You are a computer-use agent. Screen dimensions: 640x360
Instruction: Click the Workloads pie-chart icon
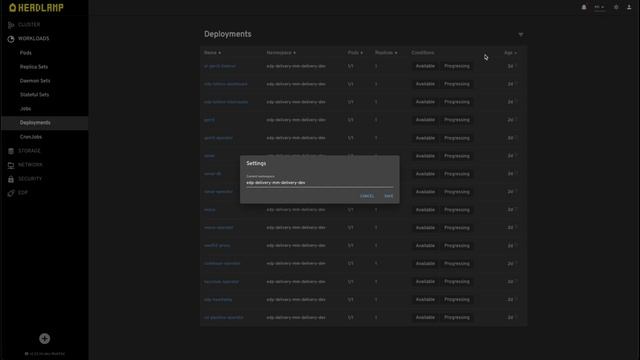point(11,39)
